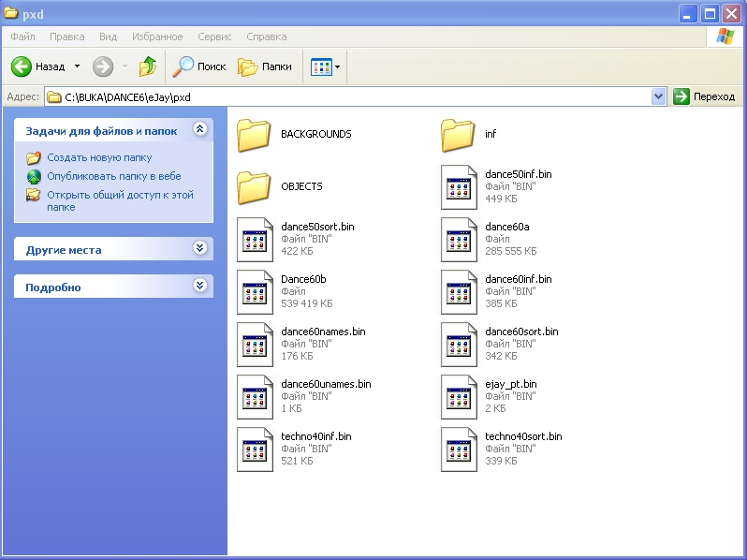Image resolution: width=747 pixels, height=560 pixels.
Task: Select the Dance60b file icon
Action: 255,292
